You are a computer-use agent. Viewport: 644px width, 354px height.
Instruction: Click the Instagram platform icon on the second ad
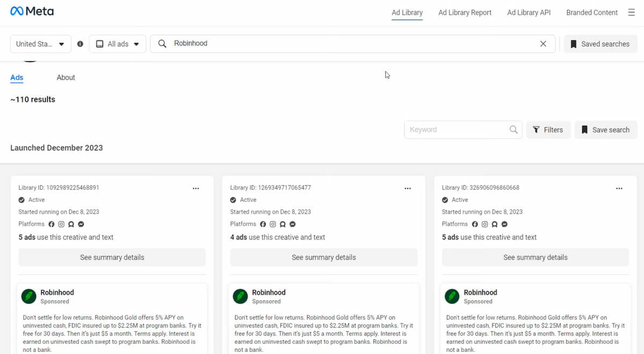pyautogui.click(x=273, y=224)
